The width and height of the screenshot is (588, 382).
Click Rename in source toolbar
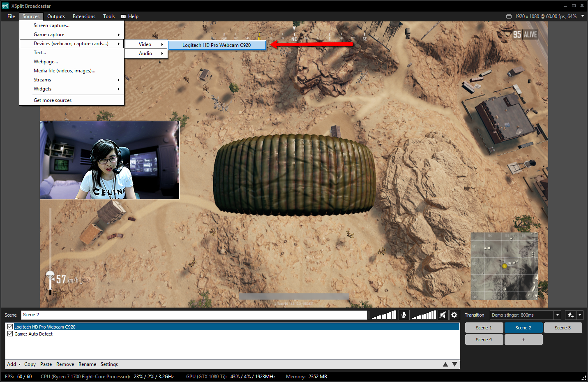point(87,364)
